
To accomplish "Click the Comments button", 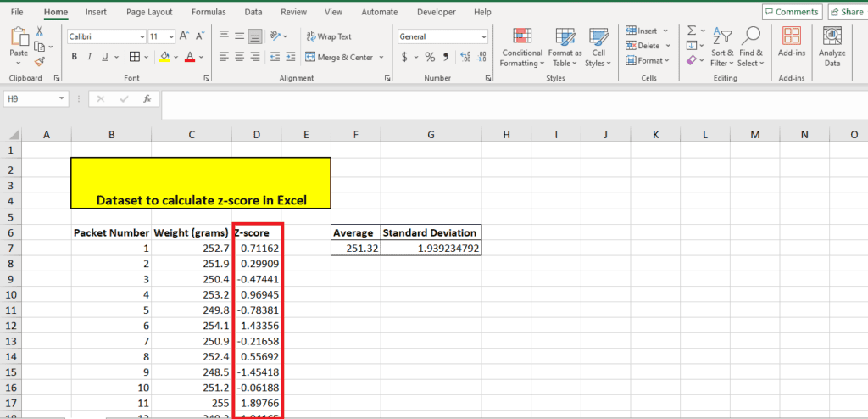I will point(792,12).
